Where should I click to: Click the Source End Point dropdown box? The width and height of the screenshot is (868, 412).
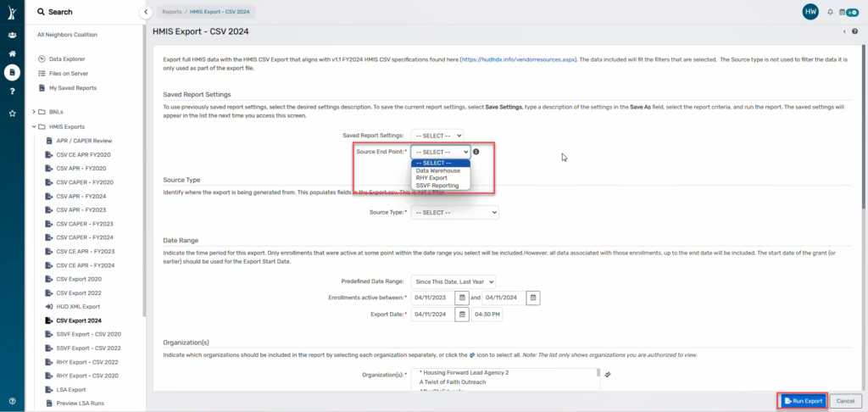coord(441,151)
